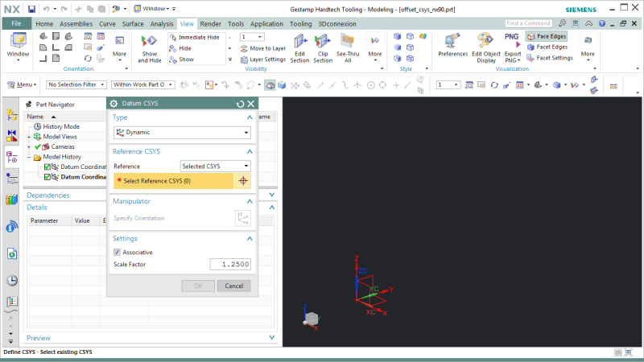Expand the Dependencies panel

pos(271,195)
